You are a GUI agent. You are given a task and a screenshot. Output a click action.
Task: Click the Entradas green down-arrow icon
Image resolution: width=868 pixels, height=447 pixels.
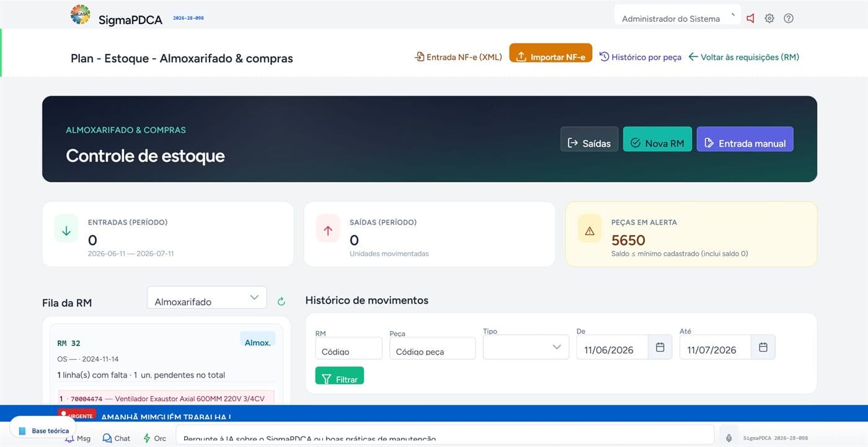66,229
